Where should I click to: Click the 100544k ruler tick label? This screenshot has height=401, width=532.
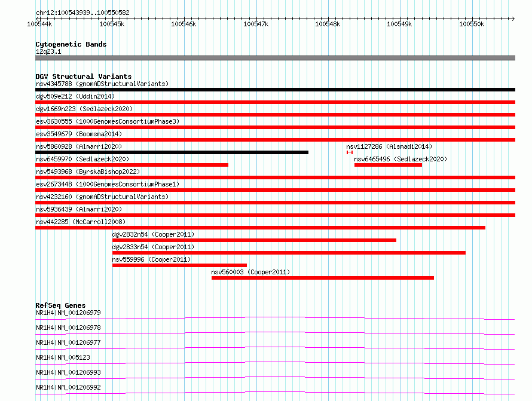pyautogui.click(x=39, y=24)
